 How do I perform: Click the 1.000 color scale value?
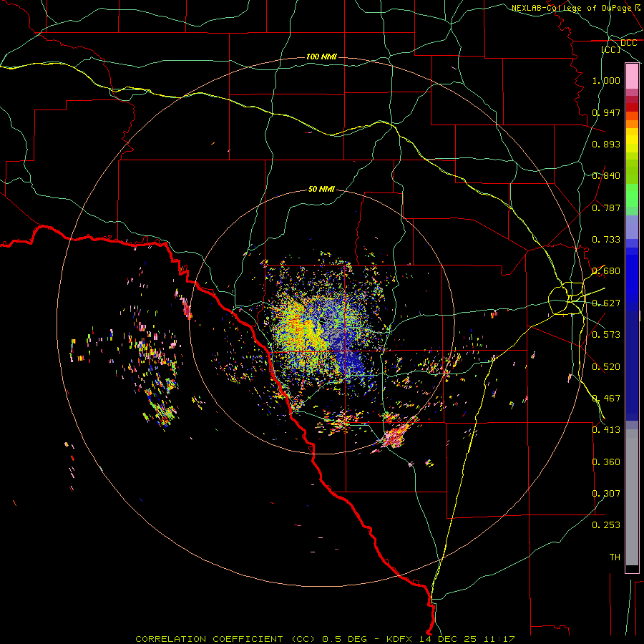[606, 80]
